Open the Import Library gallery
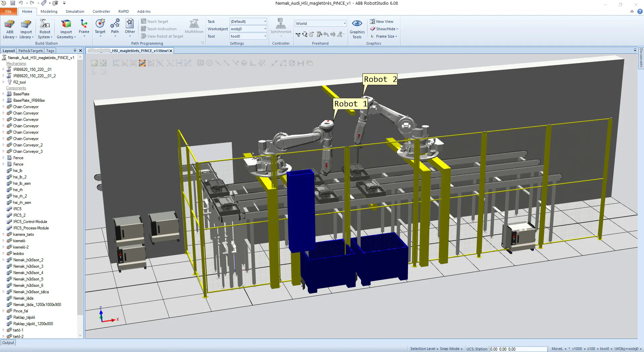 click(26, 29)
